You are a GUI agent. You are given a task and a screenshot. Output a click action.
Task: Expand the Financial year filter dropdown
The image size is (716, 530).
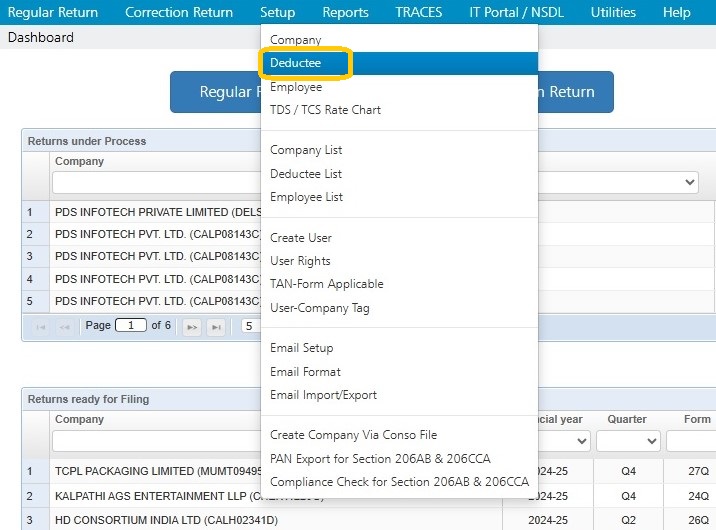[x=581, y=441]
